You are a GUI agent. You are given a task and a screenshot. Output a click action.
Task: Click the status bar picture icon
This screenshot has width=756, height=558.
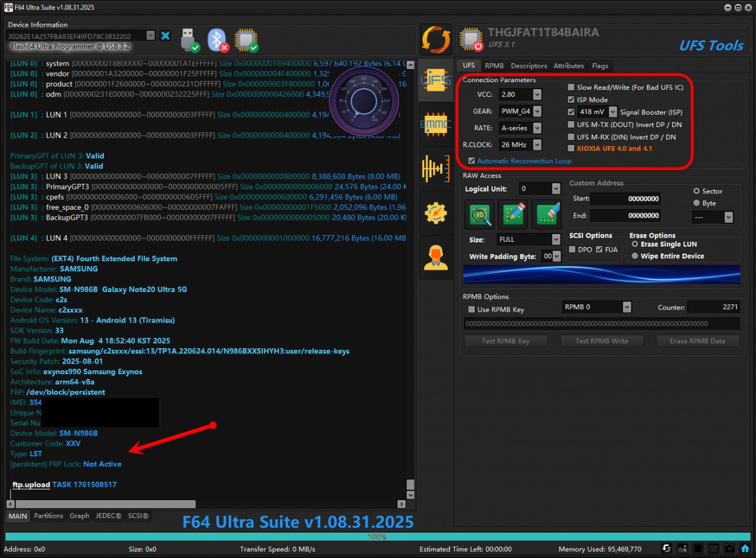(682, 549)
